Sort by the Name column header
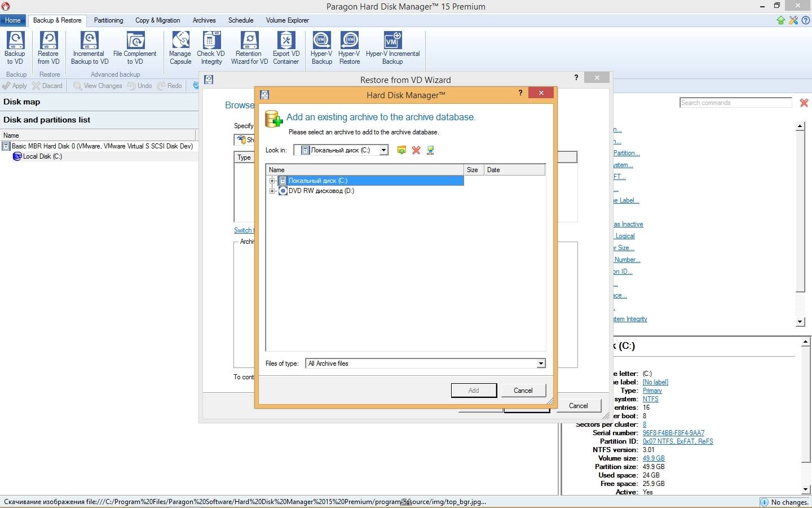 [x=364, y=170]
